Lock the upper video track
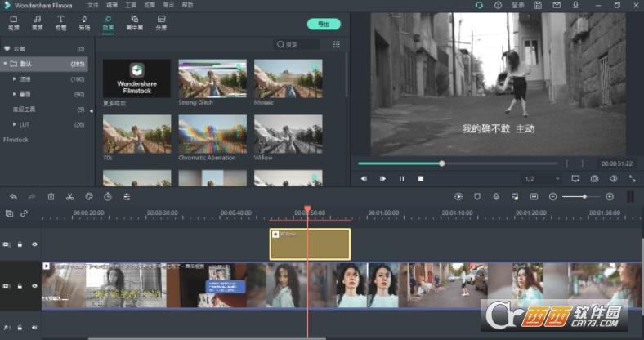Screen dimensions: 644x340 click(20, 244)
